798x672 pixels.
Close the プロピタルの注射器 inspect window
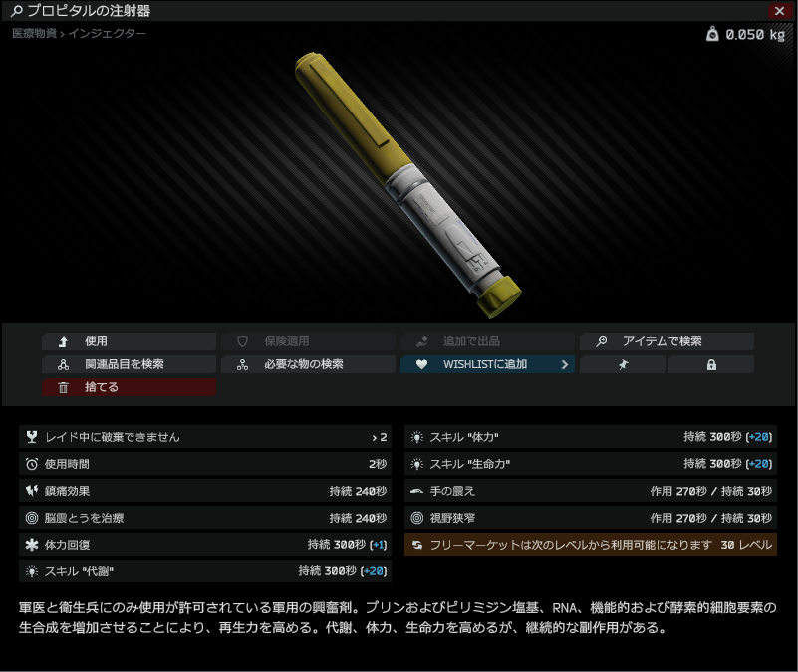(779, 11)
